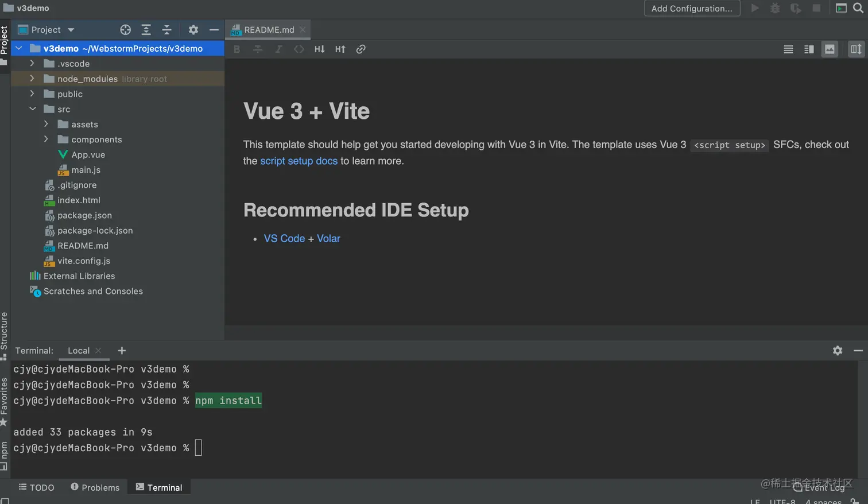
Task: Open the TODO tool window tab
Action: 36,487
